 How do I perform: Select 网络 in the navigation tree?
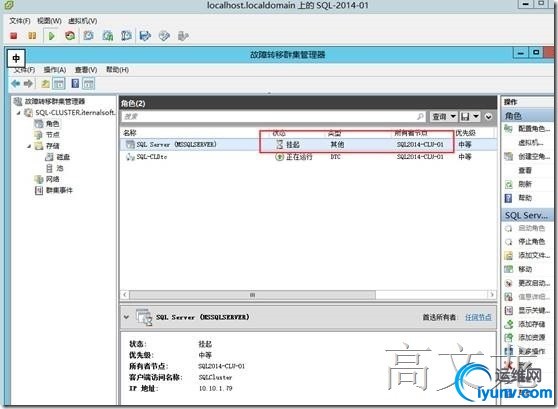[52, 179]
